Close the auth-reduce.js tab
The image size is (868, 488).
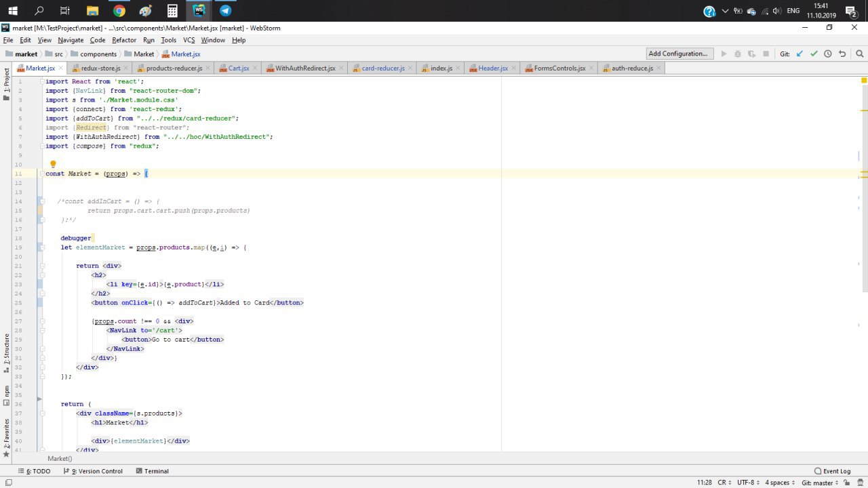pyautogui.click(x=660, y=68)
